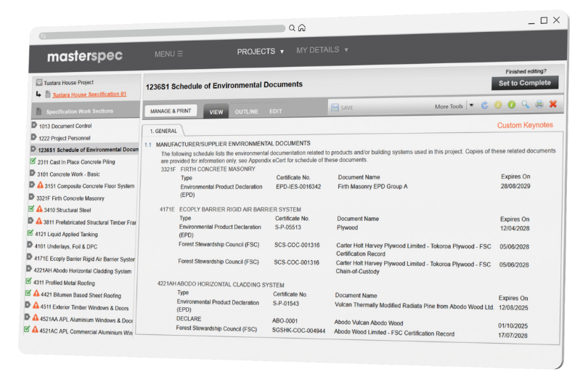Click the red X delete icon

coord(553,104)
